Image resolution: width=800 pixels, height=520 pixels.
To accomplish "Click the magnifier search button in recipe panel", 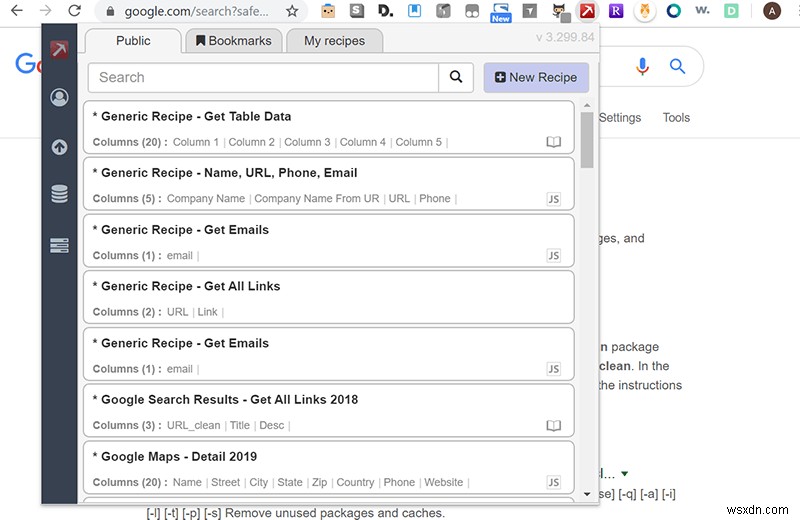I will click(456, 77).
